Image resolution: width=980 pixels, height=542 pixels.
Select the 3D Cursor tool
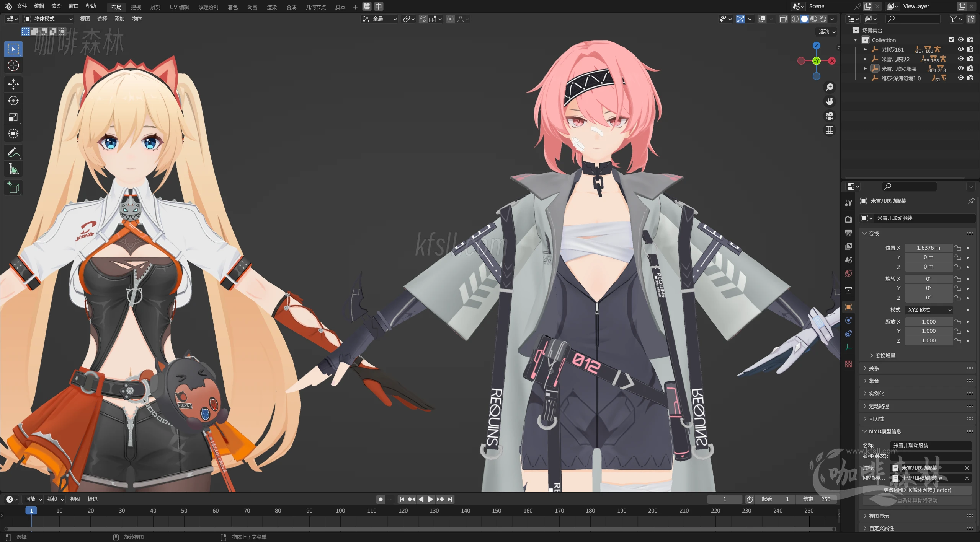coord(13,66)
